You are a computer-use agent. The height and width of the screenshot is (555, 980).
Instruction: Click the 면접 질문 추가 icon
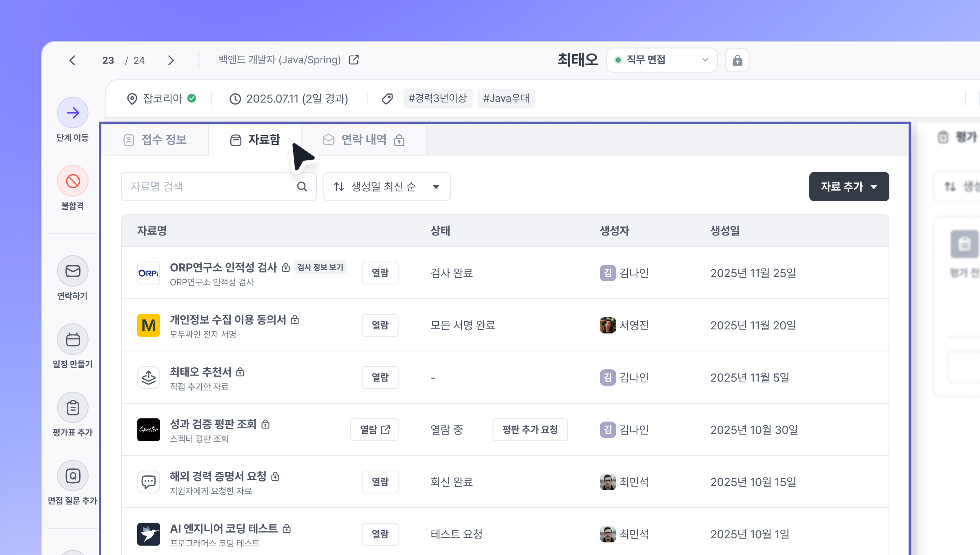coord(73,475)
